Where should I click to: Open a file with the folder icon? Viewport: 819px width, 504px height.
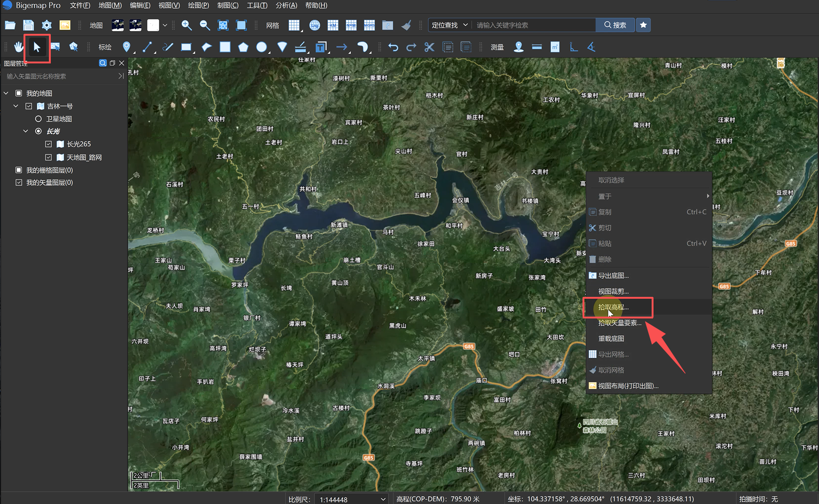(x=10, y=25)
